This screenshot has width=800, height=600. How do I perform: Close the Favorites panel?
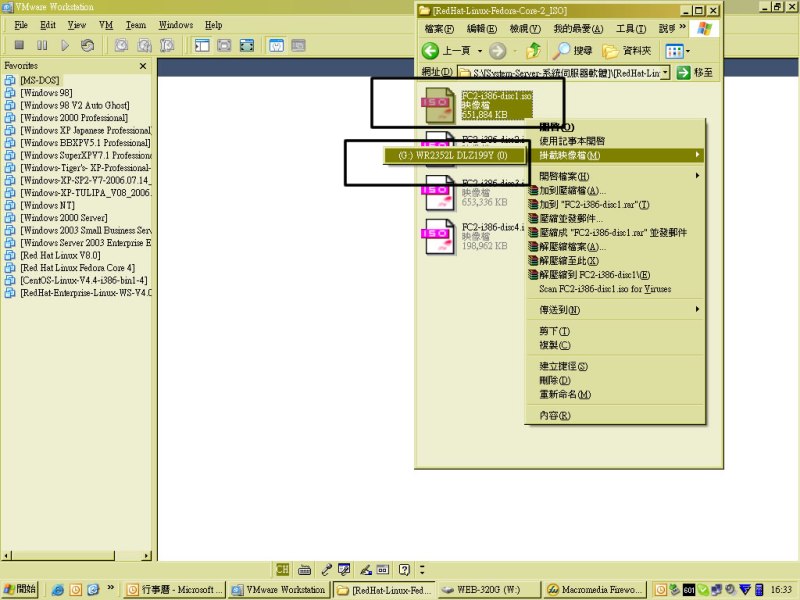(x=143, y=66)
